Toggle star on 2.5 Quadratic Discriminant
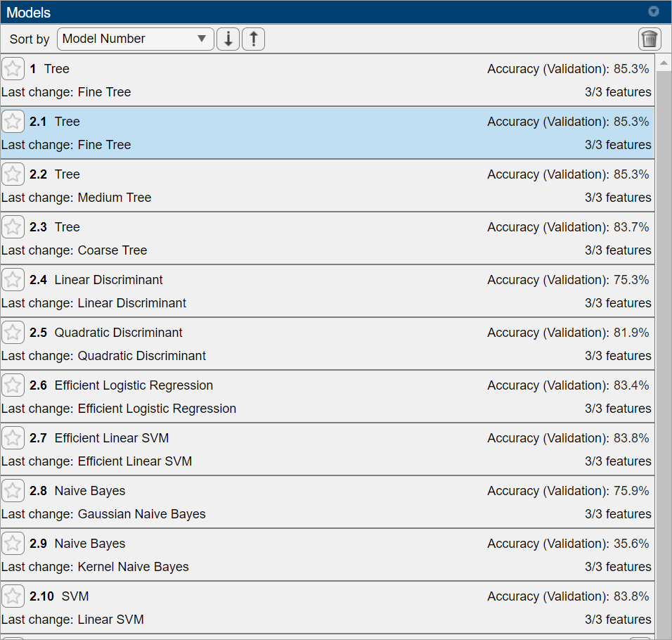The image size is (672, 640). (x=13, y=332)
